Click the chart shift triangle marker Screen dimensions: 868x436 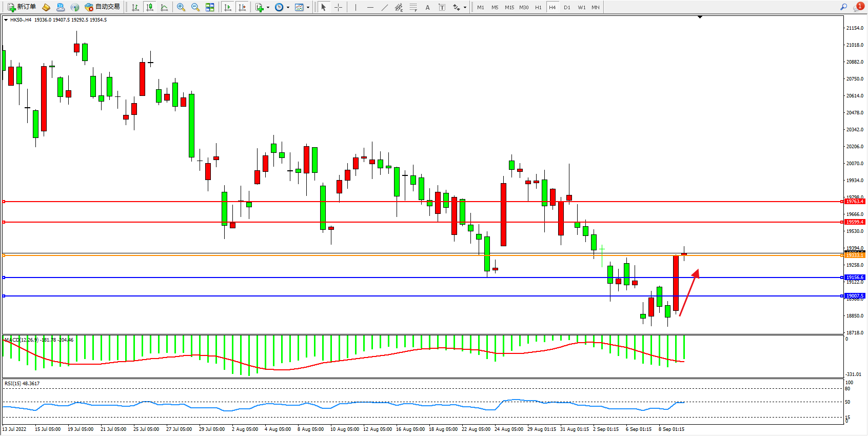click(x=700, y=17)
